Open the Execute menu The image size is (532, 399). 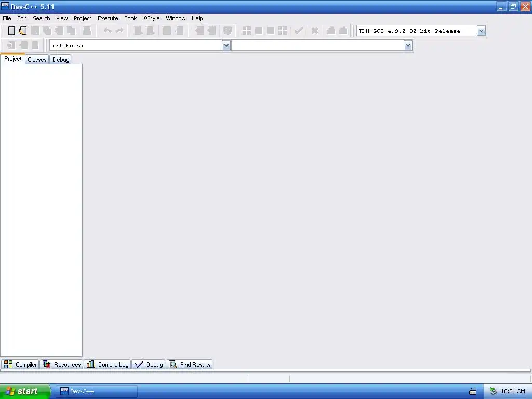(x=108, y=18)
